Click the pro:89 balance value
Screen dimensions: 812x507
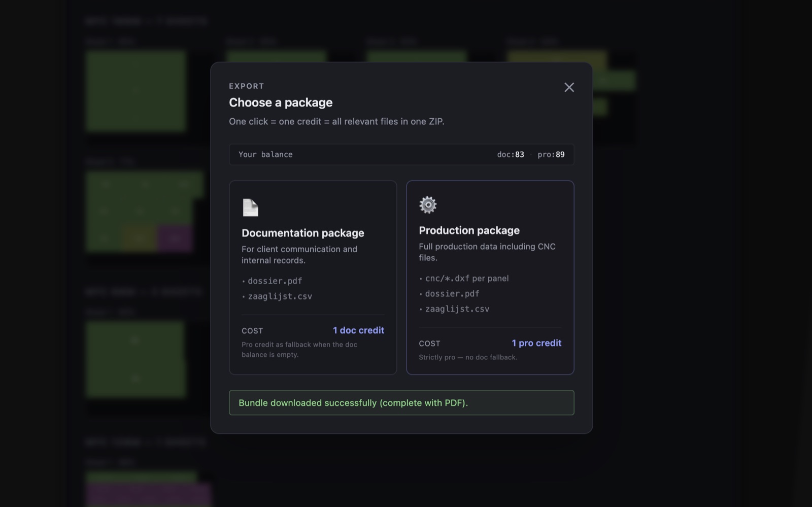tap(551, 154)
